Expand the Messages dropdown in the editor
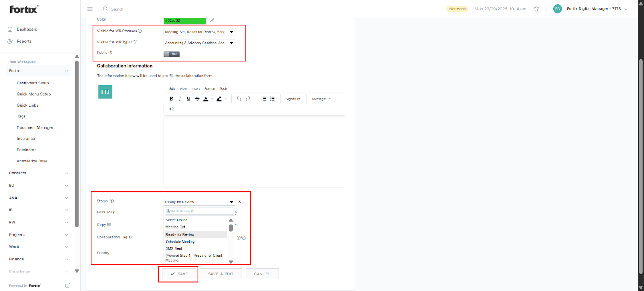Screen dimensions: 644x291 tap(322, 99)
